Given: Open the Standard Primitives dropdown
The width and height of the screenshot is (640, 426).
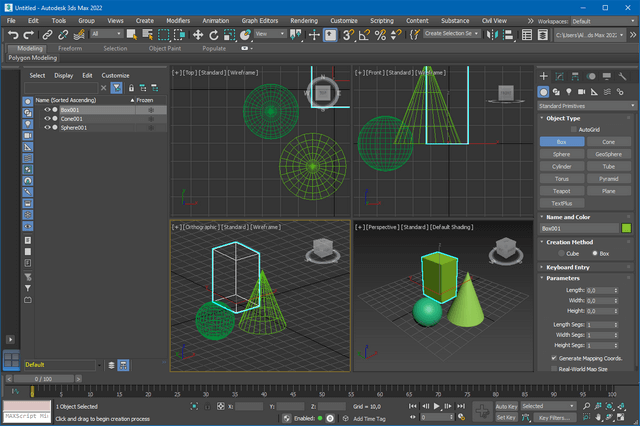Looking at the screenshot, I should [586, 105].
